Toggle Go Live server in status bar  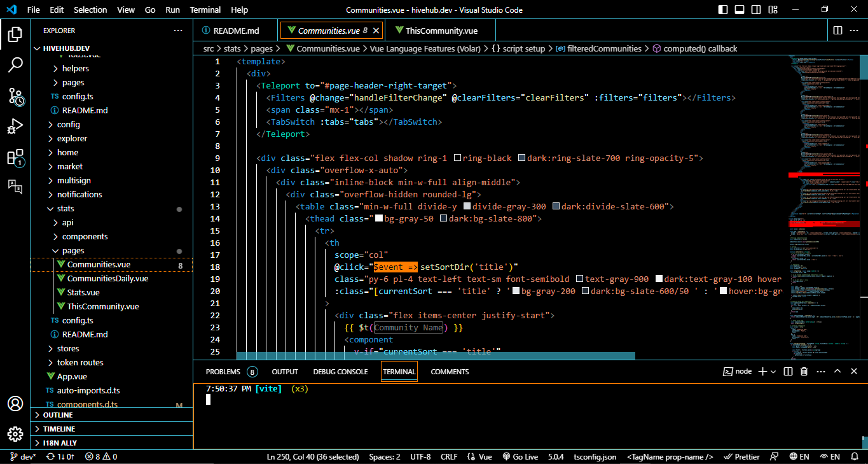[520, 456]
